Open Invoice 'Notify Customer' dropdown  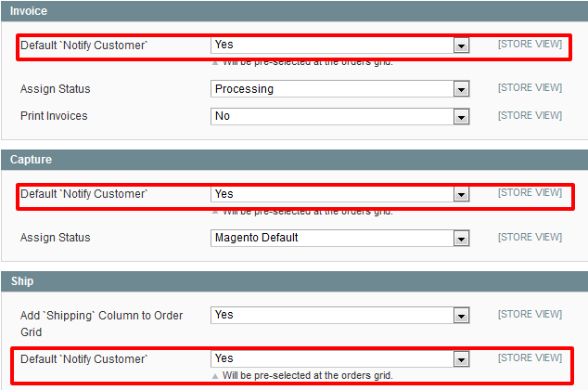[x=339, y=45]
